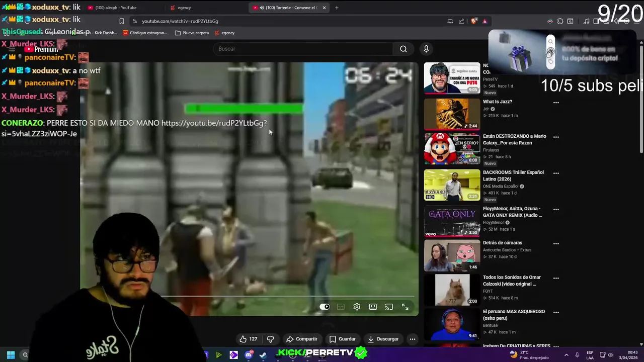The image size is (644, 362).
Task: Activate voice search microphone icon
Action: [426, 49]
